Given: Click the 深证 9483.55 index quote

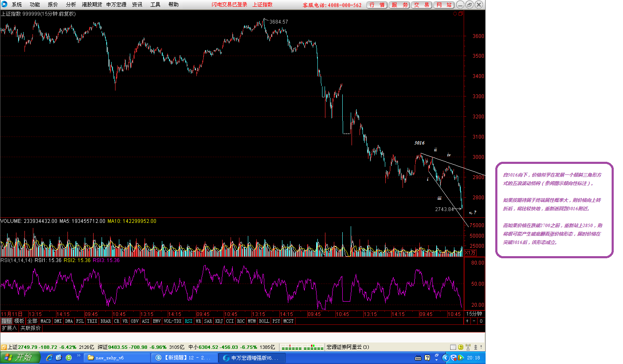Looking at the screenshot, I should coord(141,347).
